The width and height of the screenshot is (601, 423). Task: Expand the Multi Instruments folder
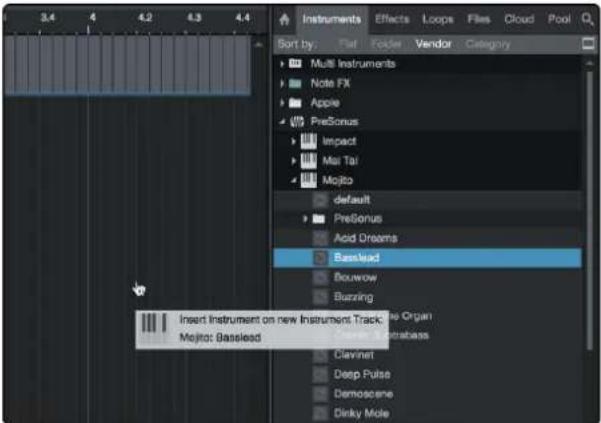(282, 64)
